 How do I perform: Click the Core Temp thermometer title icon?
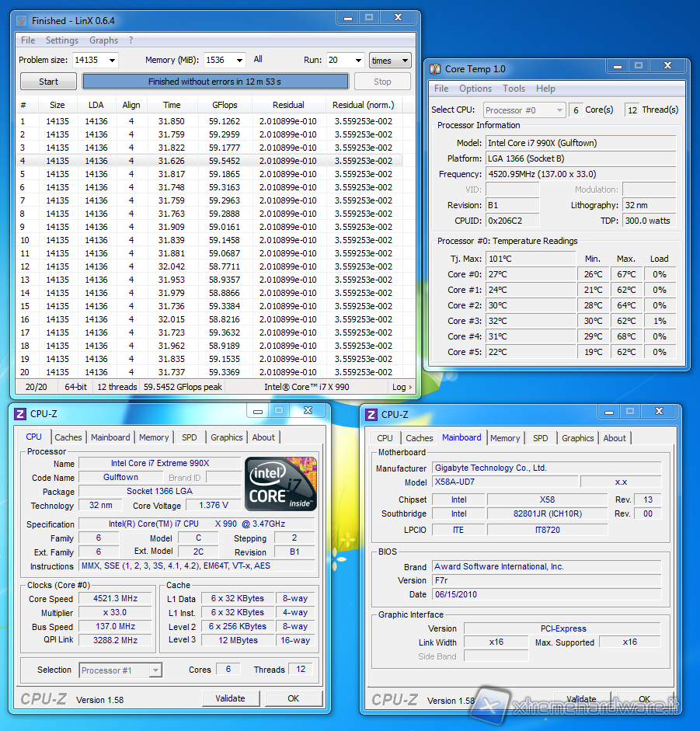coord(434,69)
